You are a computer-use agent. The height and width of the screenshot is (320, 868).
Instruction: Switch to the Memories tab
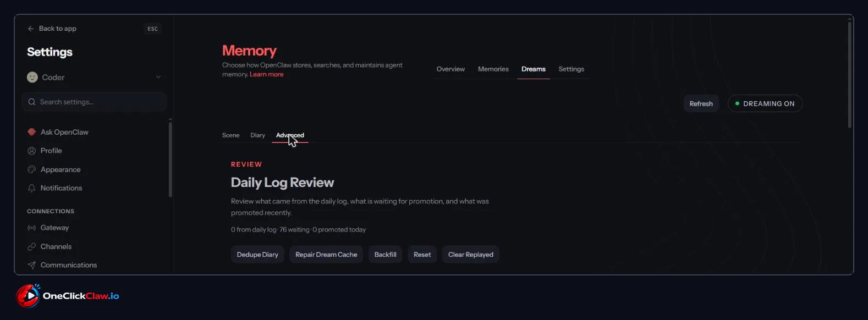(x=493, y=69)
